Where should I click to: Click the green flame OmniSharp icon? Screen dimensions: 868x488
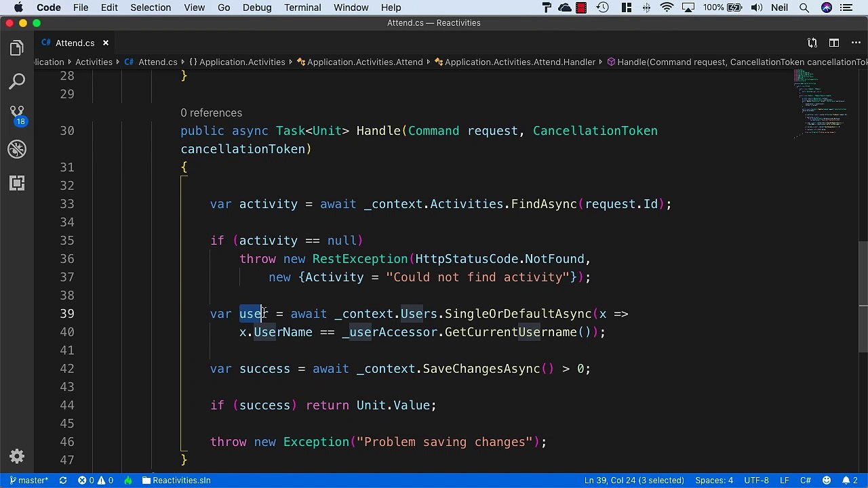(128, 481)
